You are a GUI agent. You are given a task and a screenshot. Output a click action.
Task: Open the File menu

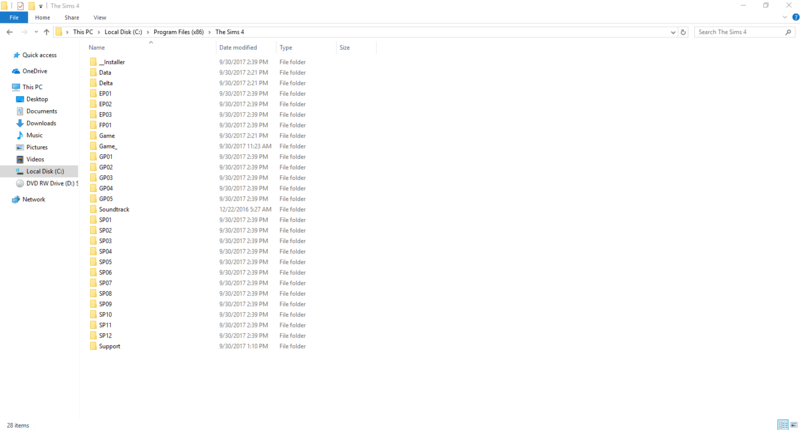[x=14, y=17]
